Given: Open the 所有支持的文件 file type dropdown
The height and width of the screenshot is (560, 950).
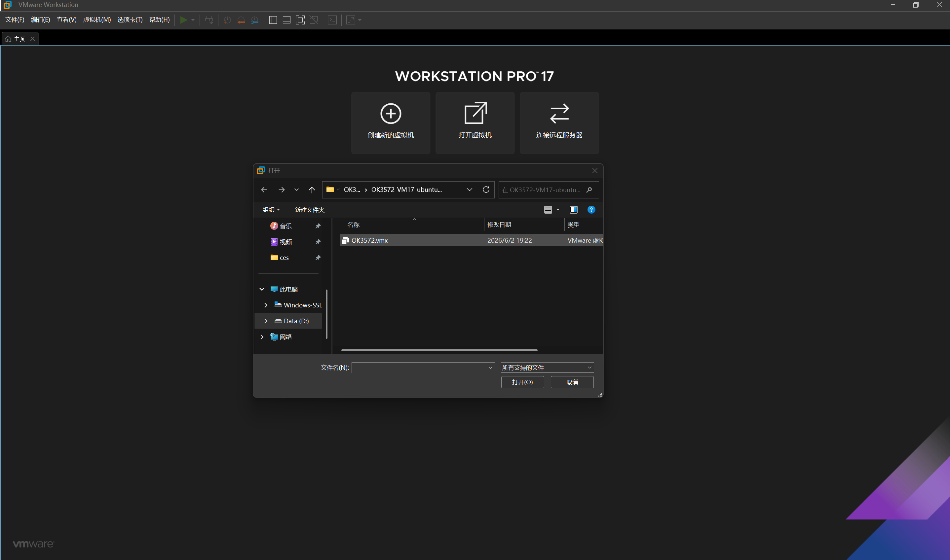Looking at the screenshot, I should pyautogui.click(x=547, y=367).
